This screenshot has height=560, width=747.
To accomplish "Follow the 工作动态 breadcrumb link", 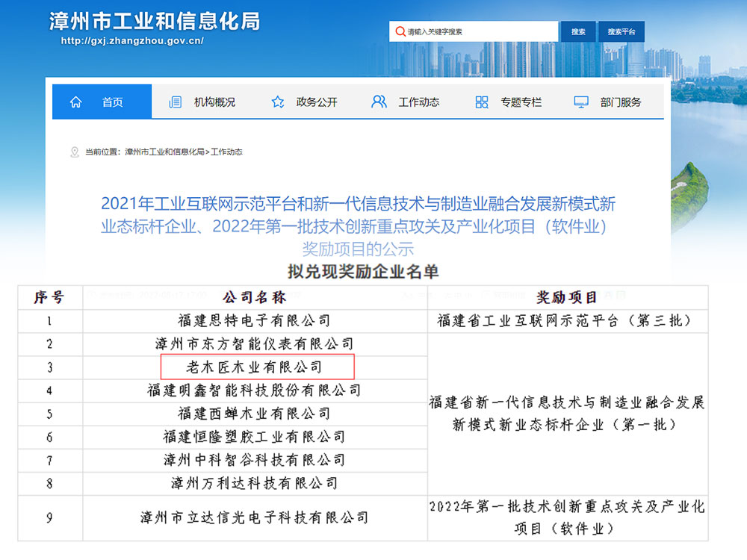I will (x=226, y=152).
